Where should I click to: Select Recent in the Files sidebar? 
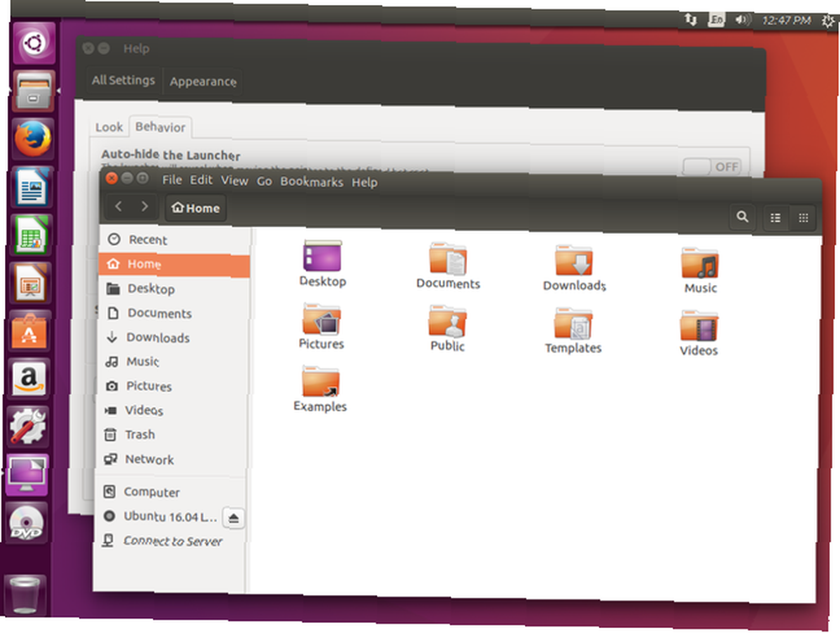(175, 240)
